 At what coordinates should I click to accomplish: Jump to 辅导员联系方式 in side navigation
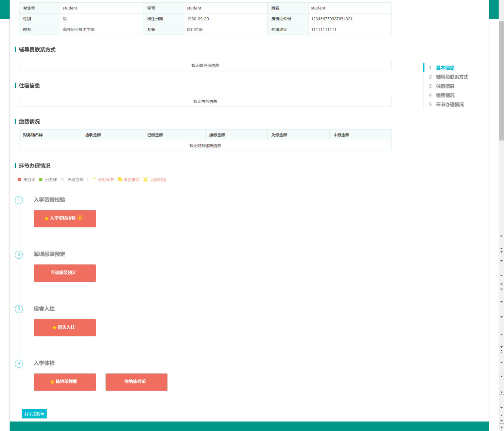tap(452, 77)
